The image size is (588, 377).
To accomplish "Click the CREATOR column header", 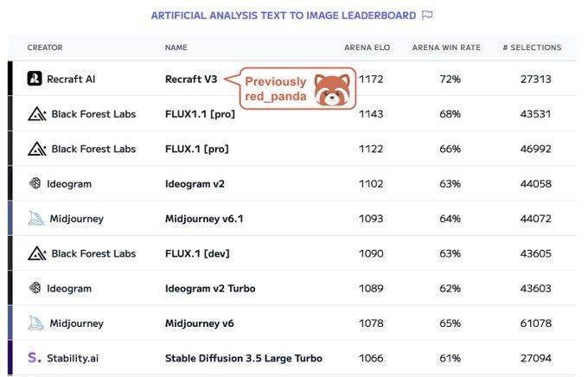I will (x=45, y=48).
